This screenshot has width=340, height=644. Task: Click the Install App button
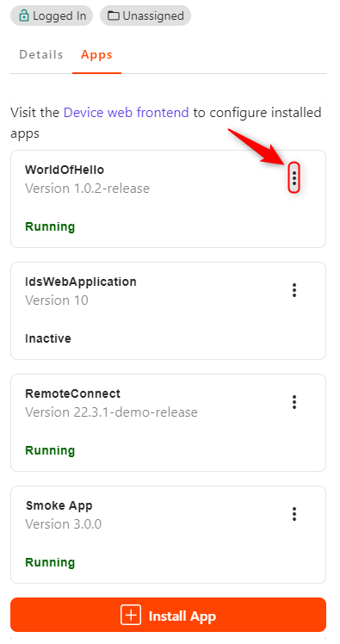pyautogui.click(x=169, y=615)
